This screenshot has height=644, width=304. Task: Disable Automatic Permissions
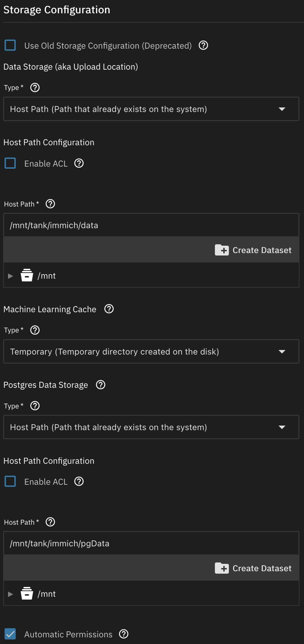pyautogui.click(x=10, y=634)
